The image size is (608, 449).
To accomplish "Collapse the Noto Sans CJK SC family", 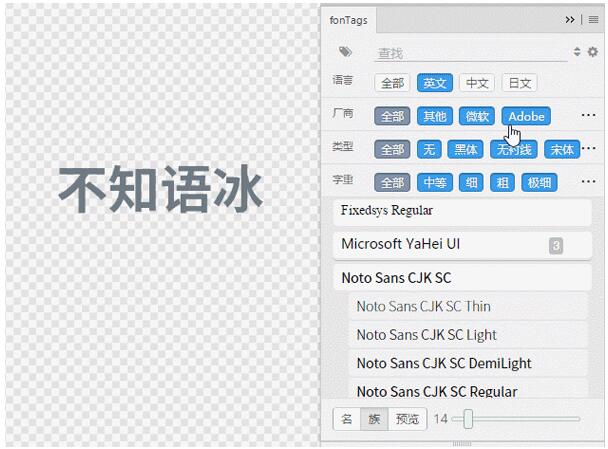I will pyautogui.click(x=462, y=278).
